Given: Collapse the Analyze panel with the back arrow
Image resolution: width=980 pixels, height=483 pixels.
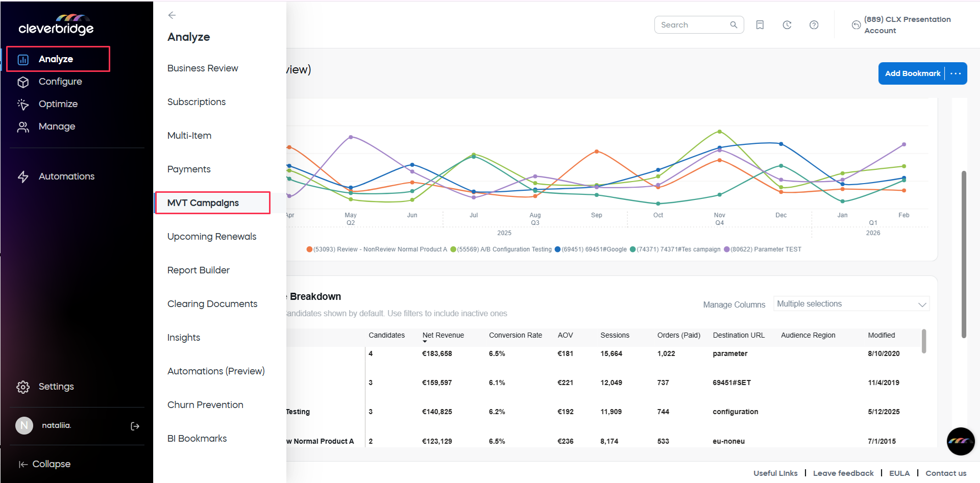Looking at the screenshot, I should coord(172,15).
